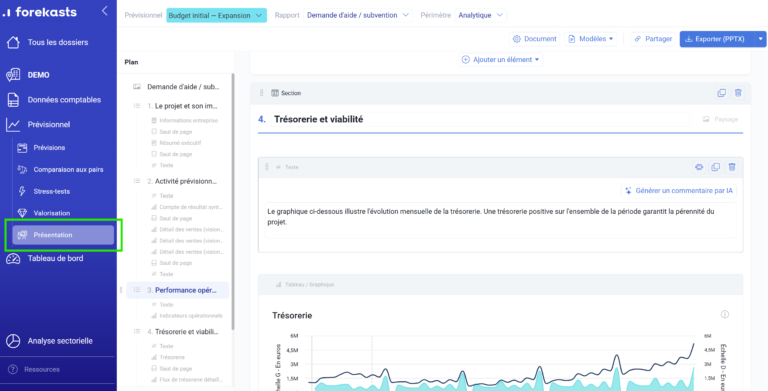This screenshot has height=391, width=768.
Task: Select Compte de résultat synt... in Plan
Action: 187,207
